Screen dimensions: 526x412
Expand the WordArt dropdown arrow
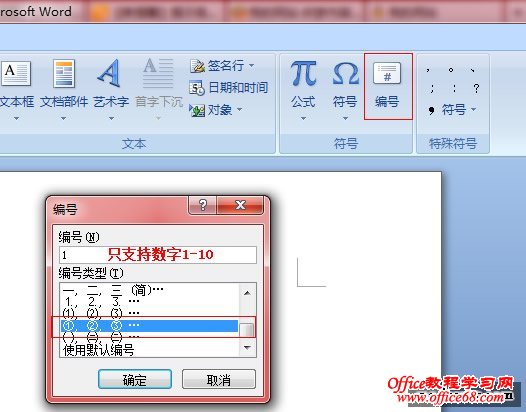[x=111, y=118]
